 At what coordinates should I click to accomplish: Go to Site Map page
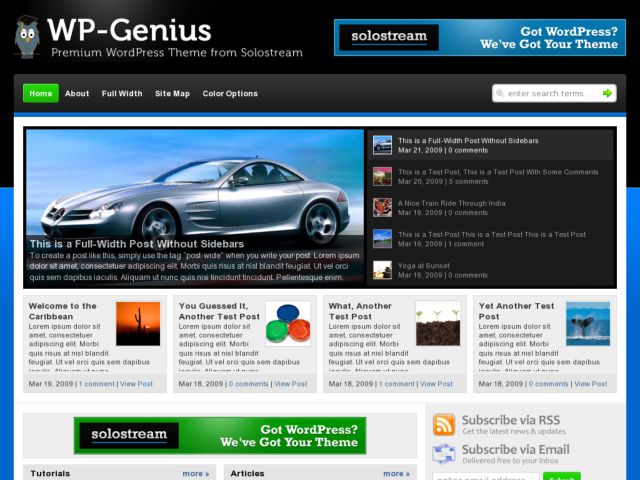point(172,93)
